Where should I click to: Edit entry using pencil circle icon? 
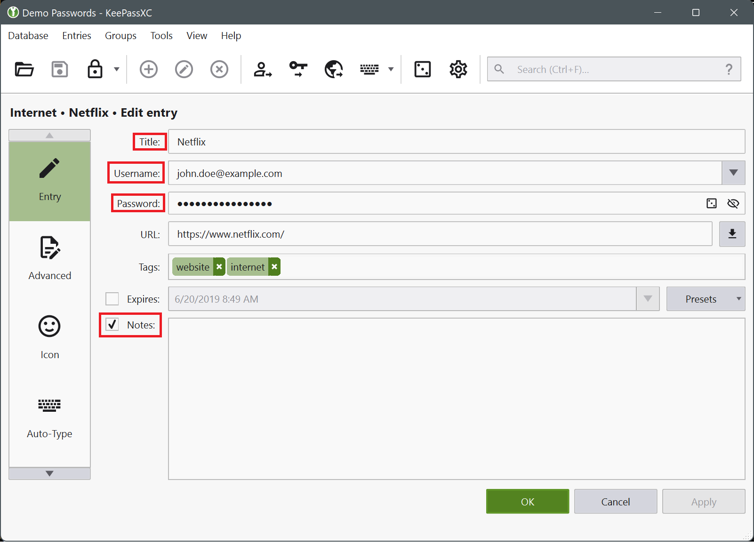pyautogui.click(x=184, y=69)
